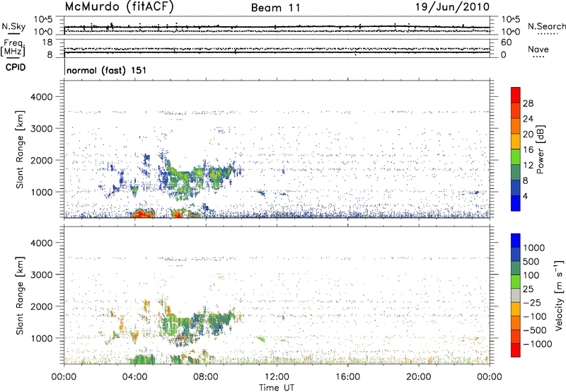Select the 20 tick on power colorbar

[528, 134]
